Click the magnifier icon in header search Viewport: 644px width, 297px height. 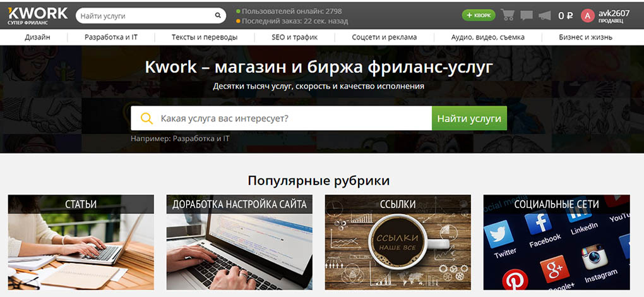click(218, 16)
